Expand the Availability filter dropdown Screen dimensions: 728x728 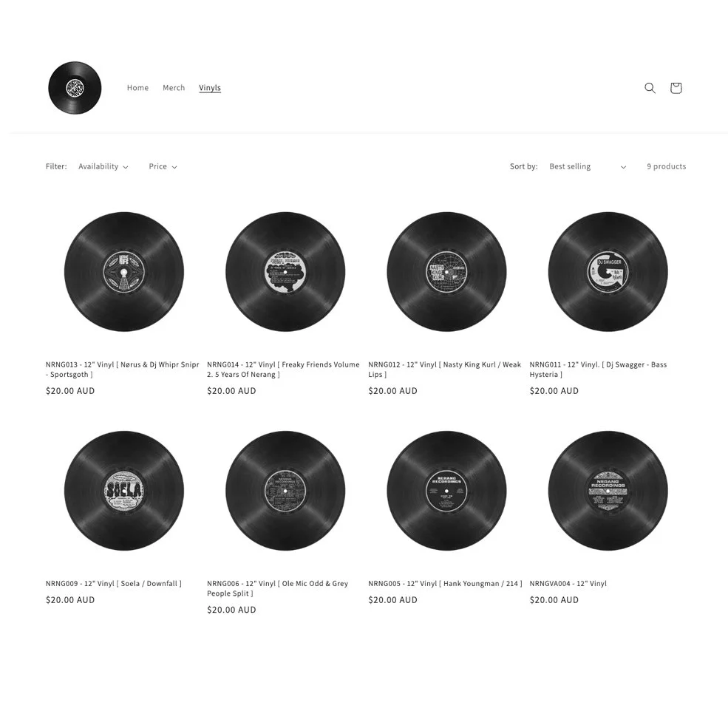tap(103, 166)
